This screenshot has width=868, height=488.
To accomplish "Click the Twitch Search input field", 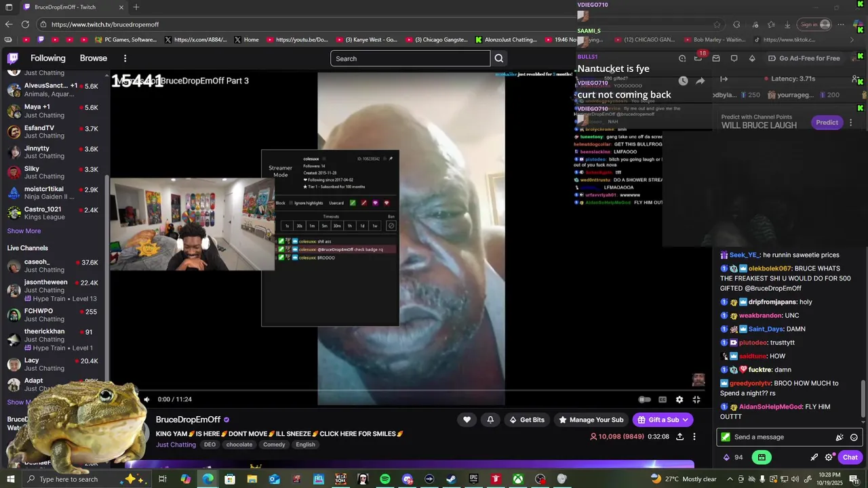I will (410, 58).
